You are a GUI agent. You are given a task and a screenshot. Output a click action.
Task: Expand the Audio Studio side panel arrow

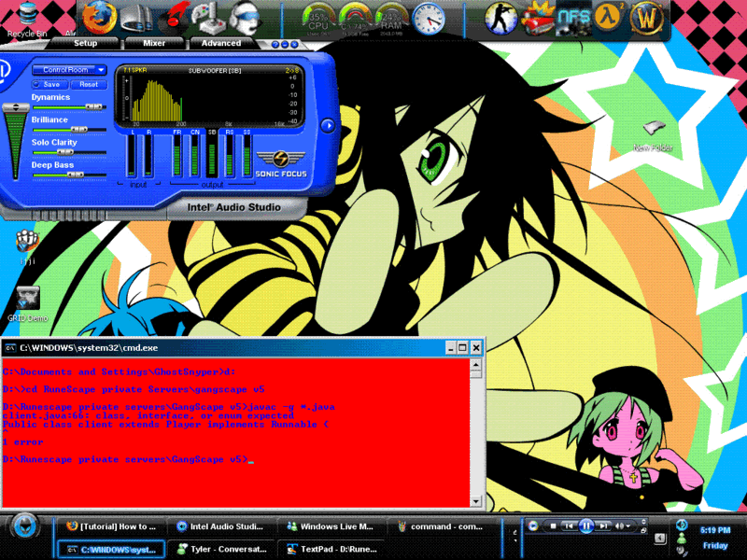tap(328, 125)
